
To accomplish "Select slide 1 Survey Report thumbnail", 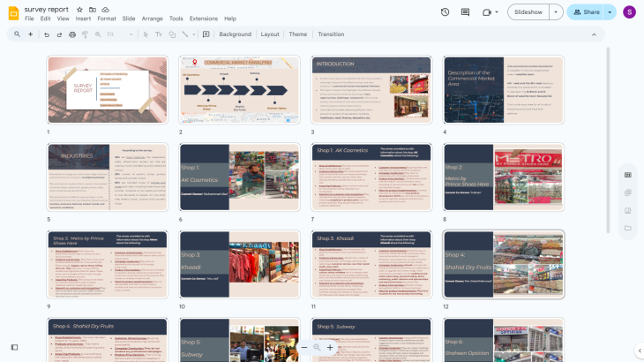I will coord(108,89).
